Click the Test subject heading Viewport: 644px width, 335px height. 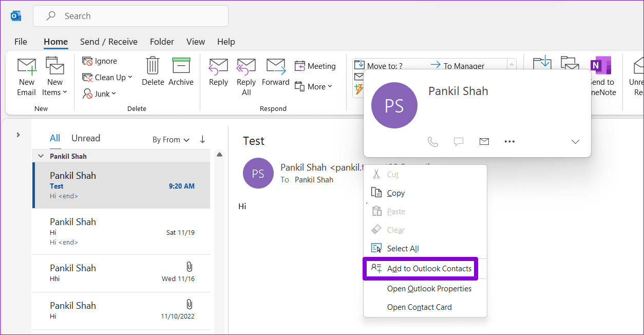click(254, 141)
